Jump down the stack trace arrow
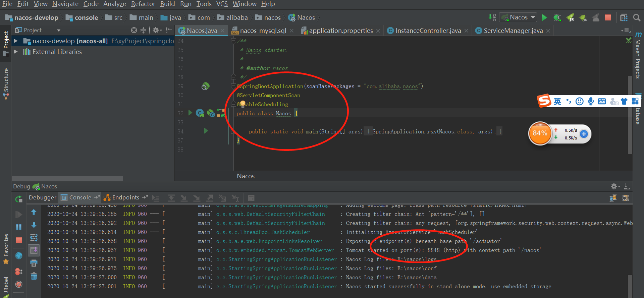The height and width of the screenshot is (298, 644). click(x=34, y=225)
